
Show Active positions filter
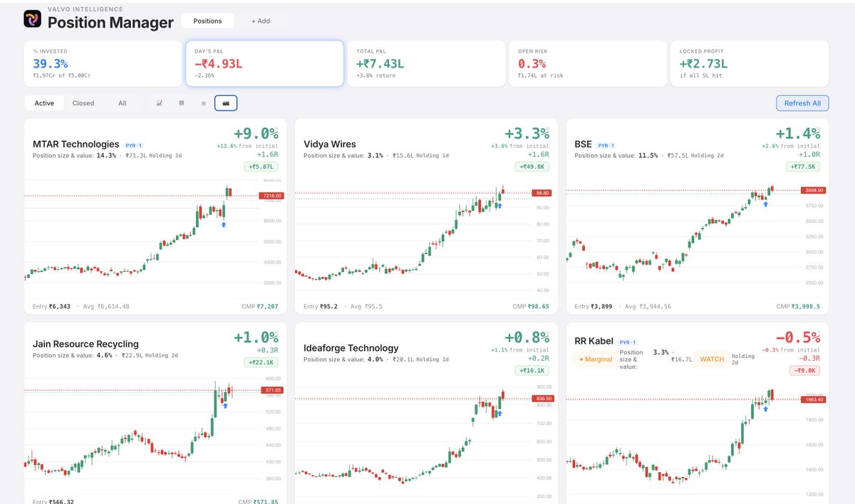pyautogui.click(x=44, y=103)
